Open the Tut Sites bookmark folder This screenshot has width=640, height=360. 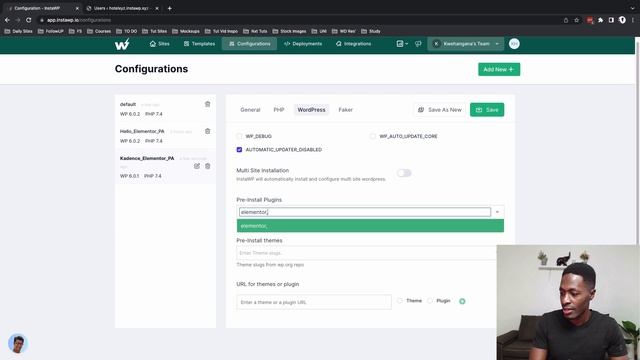(x=155, y=31)
